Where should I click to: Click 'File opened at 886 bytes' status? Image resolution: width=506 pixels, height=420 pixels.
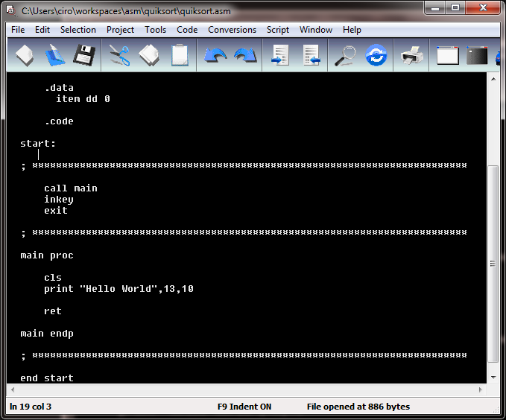point(358,407)
